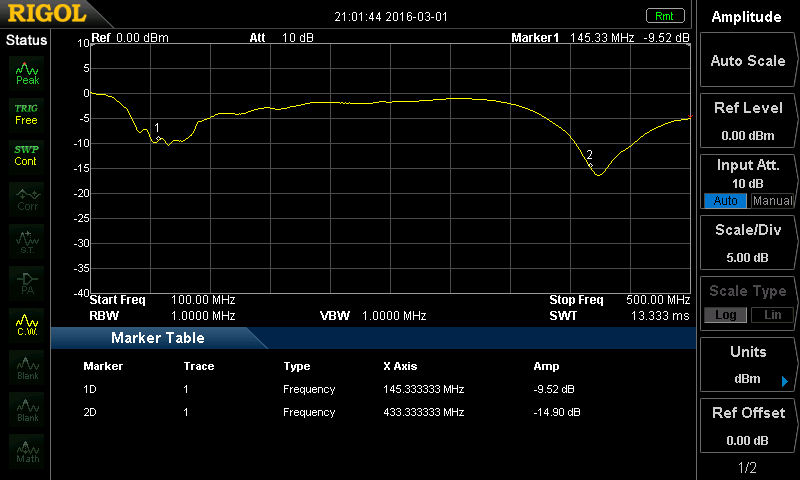Choose Lin scale type

(772, 315)
